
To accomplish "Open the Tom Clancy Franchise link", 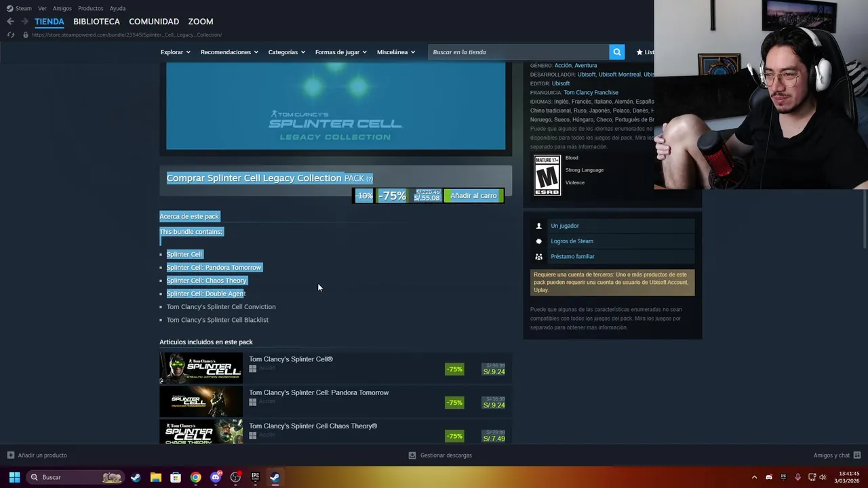I will click(x=591, y=92).
